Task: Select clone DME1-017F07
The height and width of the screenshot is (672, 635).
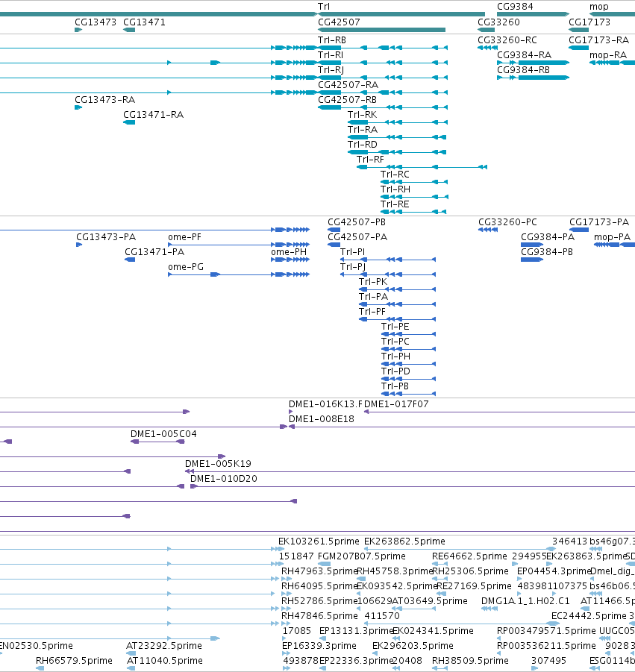Action: pos(397,403)
